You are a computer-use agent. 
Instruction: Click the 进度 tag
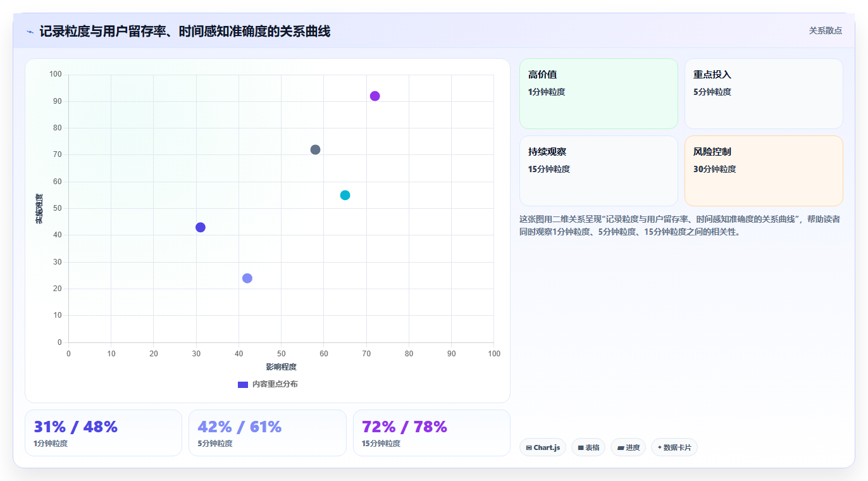(628, 447)
